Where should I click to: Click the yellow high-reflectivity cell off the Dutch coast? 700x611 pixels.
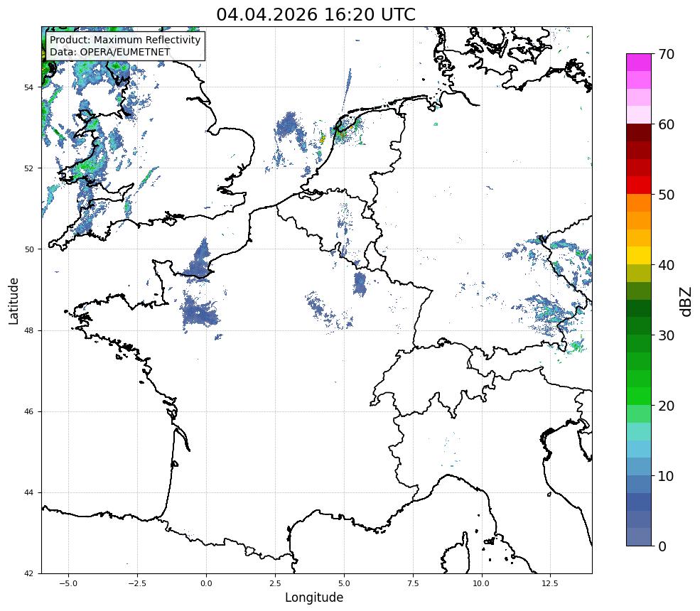[323, 139]
